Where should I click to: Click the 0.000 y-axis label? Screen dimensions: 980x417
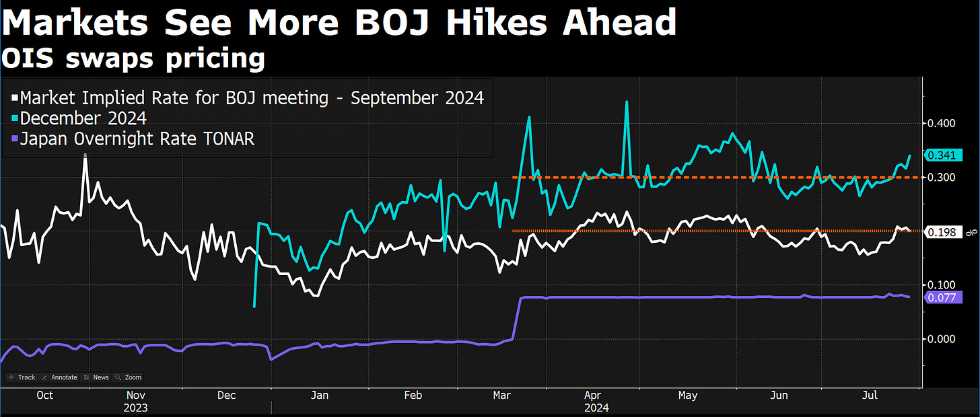pyautogui.click(x=942, y=339)
